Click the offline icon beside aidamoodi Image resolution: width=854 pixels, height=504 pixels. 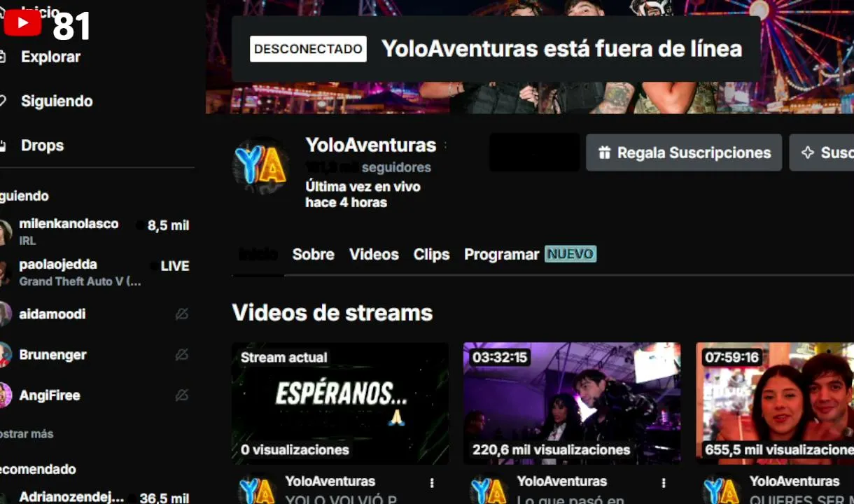click(x=182, y=314)
